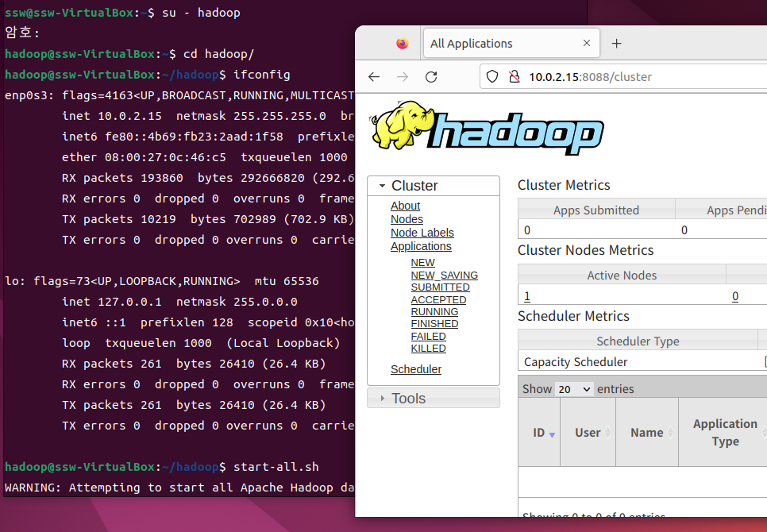Screen dimensions: 767x532
Task: Open a new browser tab
Action: [616, 44]
